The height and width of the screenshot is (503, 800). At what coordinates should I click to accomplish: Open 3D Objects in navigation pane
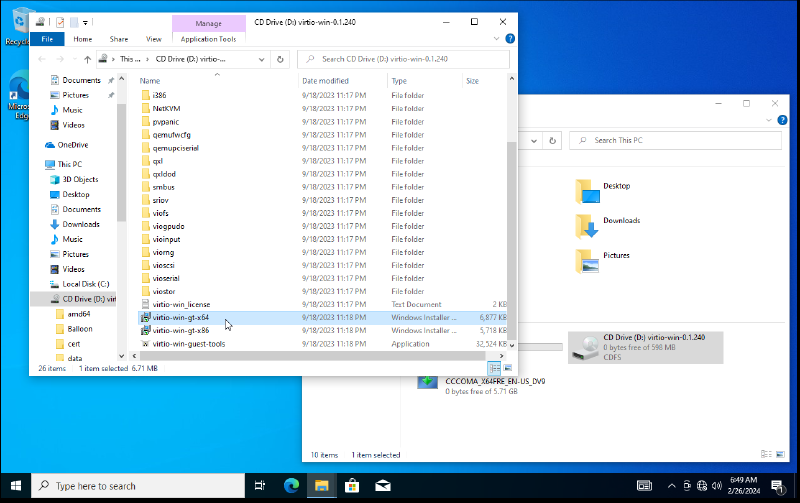80,180
